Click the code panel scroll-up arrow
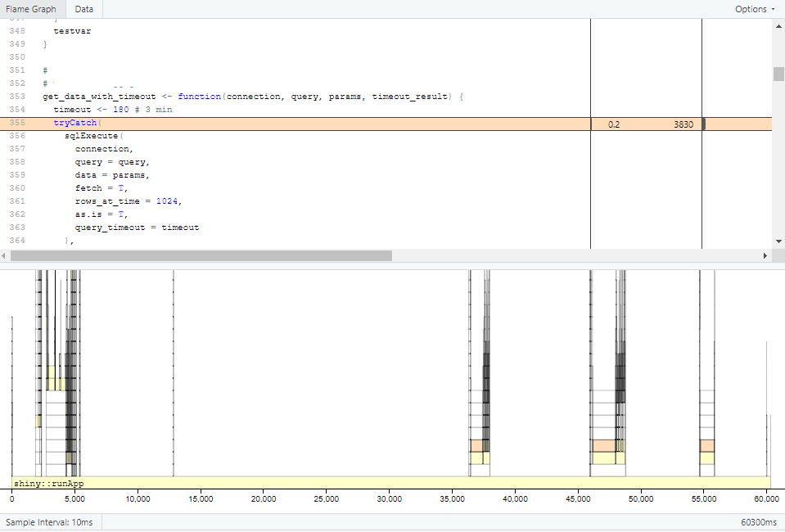Screen dimensions: 785x532 778,26
